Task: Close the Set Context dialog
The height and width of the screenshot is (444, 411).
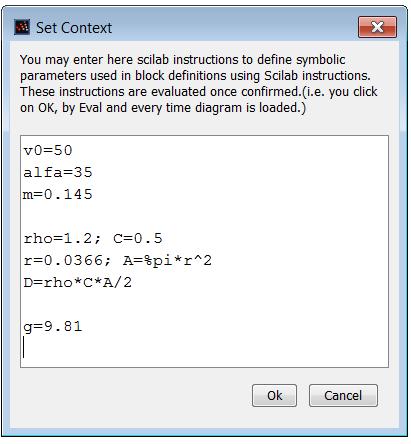Action: point(377,27)
